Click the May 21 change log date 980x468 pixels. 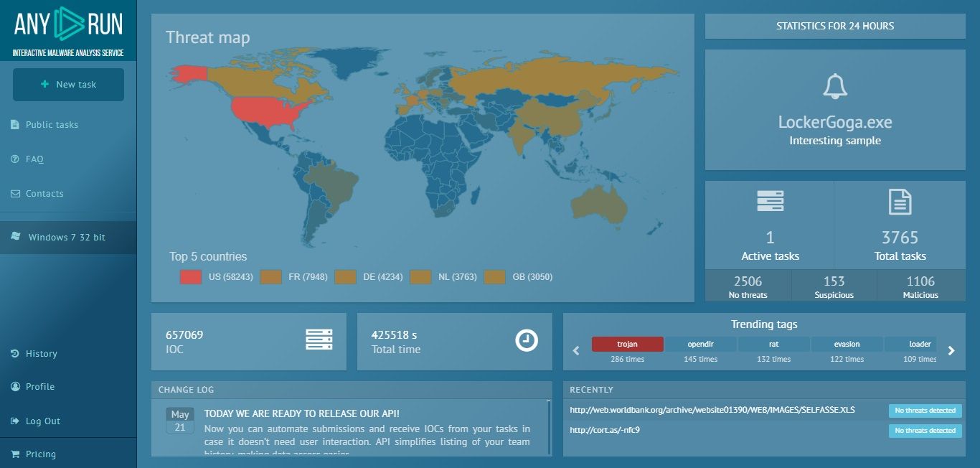tap(180, 421)
